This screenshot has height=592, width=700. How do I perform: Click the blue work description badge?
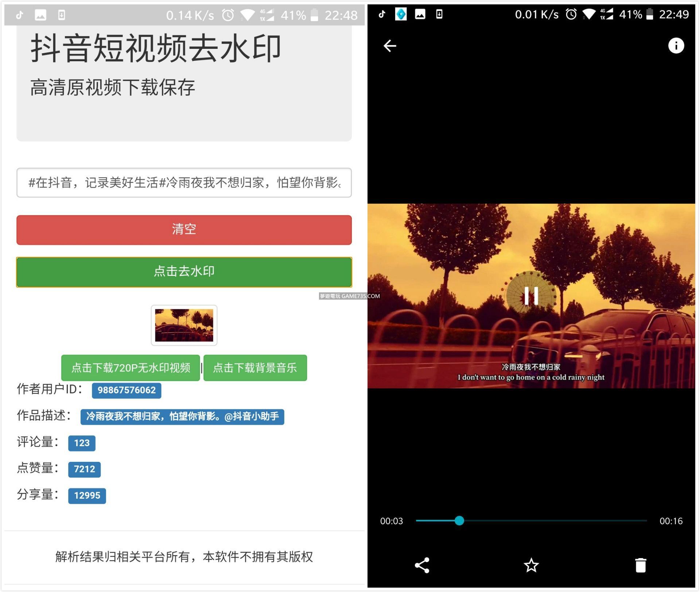pos(182,416)
